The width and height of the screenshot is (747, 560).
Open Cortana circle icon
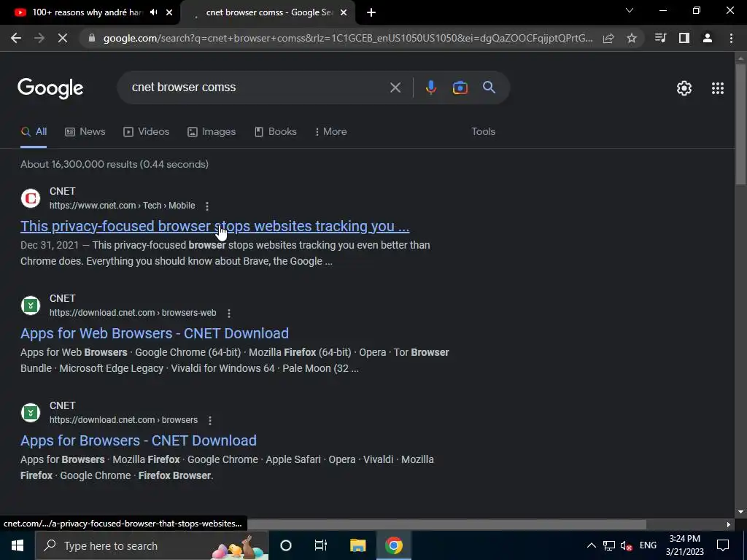point(286,545)
